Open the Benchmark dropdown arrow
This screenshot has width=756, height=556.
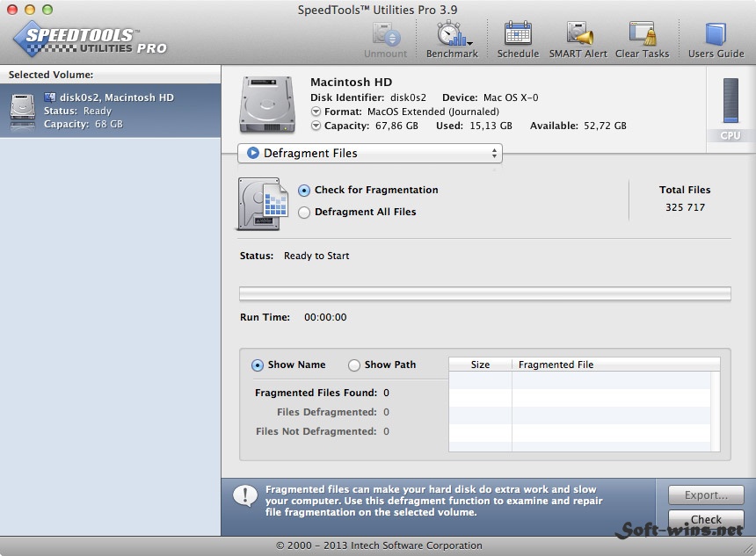(x=469, y=43)
